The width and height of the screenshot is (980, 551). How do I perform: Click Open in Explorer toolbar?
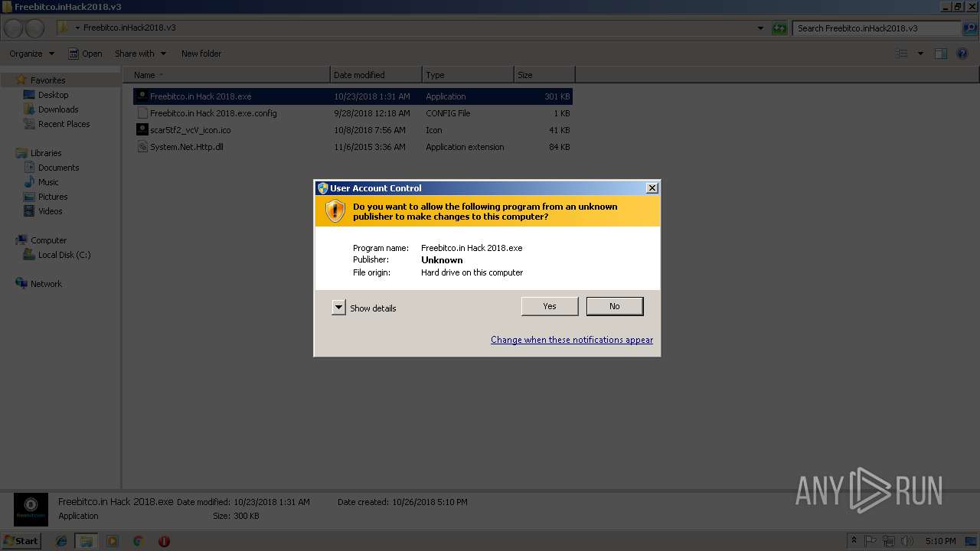click(x=85, y=54)
